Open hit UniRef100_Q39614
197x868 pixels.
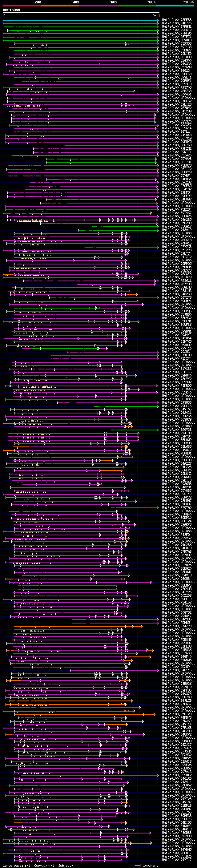(177, 128)
